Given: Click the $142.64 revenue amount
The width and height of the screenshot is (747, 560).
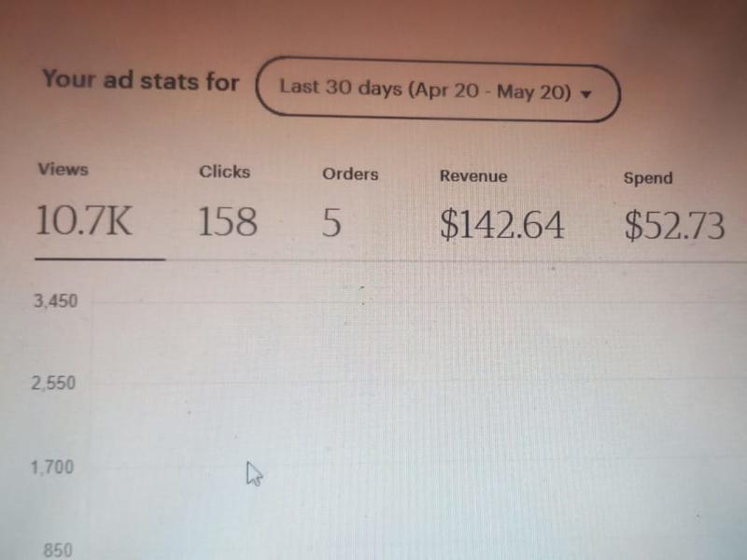Looking at the screenshot, I should click(x=502, y=225).
